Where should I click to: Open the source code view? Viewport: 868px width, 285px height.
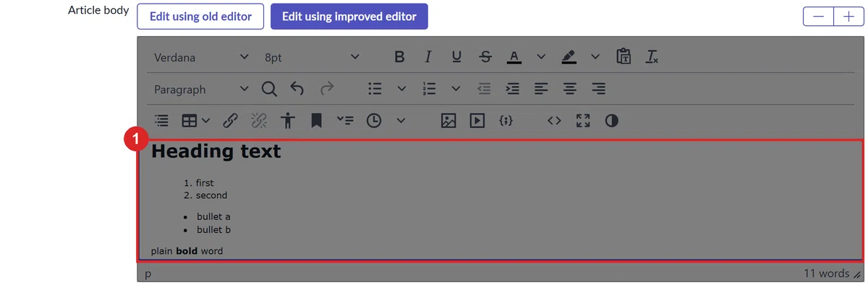click(554, 121)
